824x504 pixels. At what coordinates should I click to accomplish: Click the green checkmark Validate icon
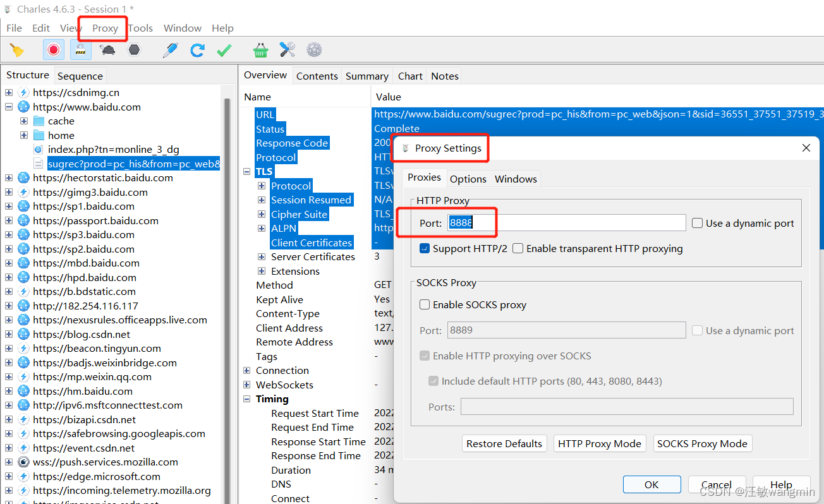coord(224,50)
